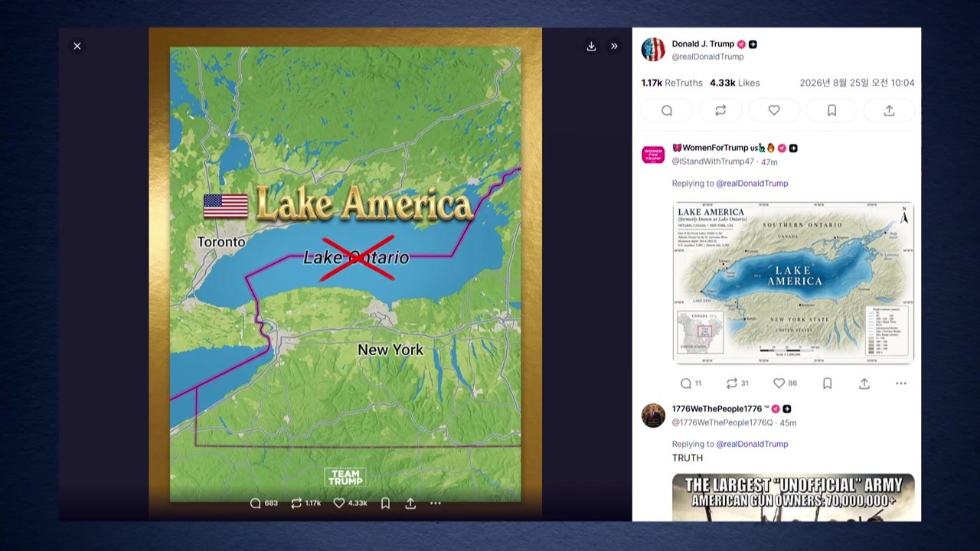Toggle the like heart button below the post stats

point(774,110)
